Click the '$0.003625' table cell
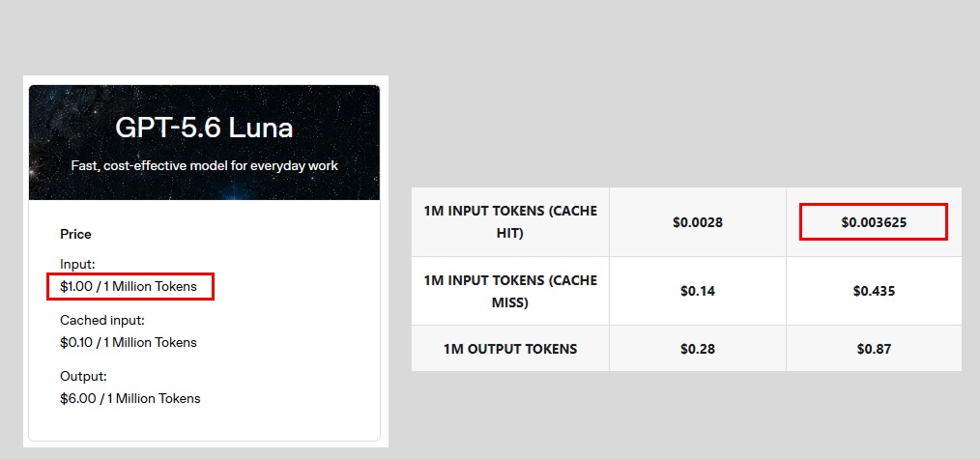This screenshot has width=980, height=459. pos(874,221)
